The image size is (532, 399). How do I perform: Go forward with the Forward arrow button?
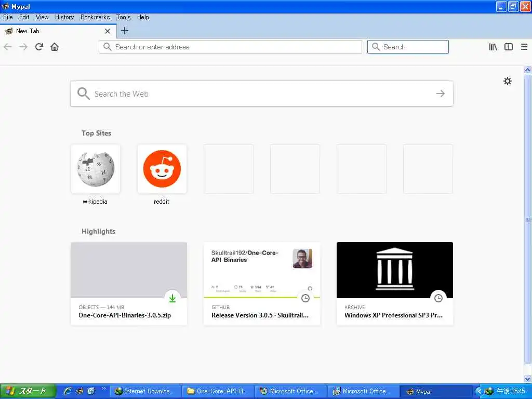click(x=23, y=47)
